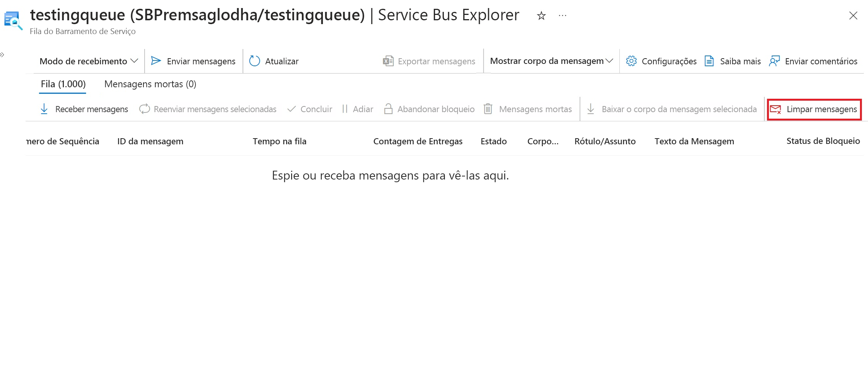Click the Service Bus queue resource icon

pos(13,20)
